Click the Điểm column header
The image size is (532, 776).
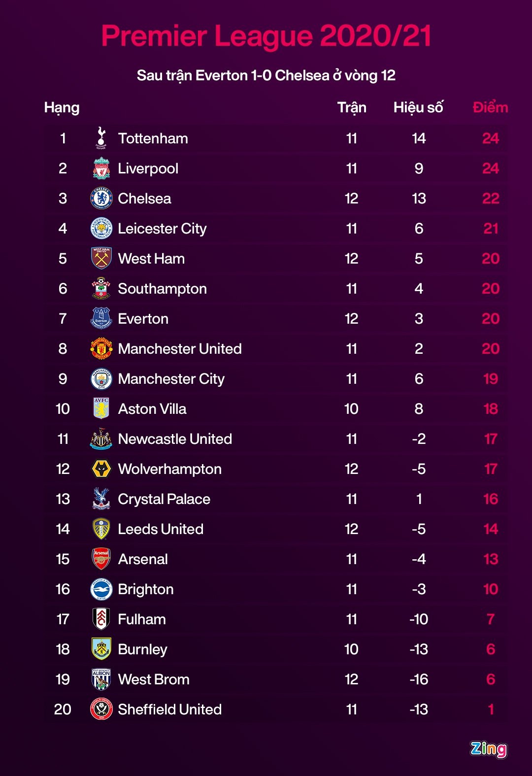[x=490, y=107]
